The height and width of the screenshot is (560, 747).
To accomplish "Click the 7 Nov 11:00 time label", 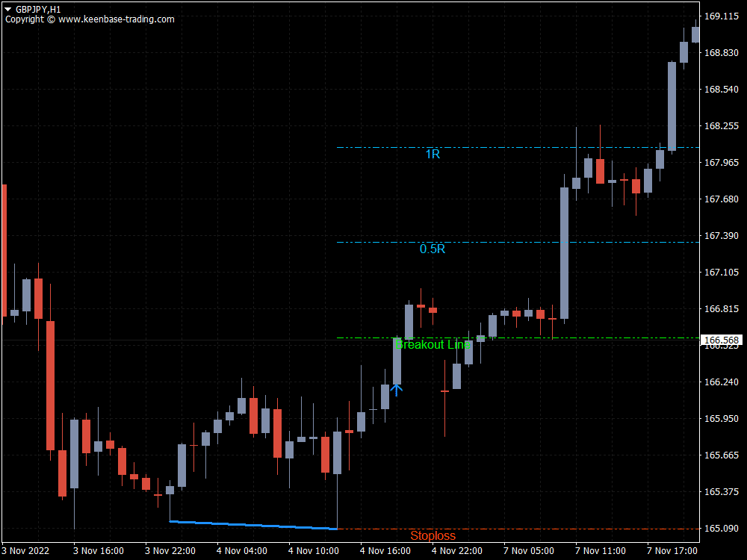I will [601, 551].
